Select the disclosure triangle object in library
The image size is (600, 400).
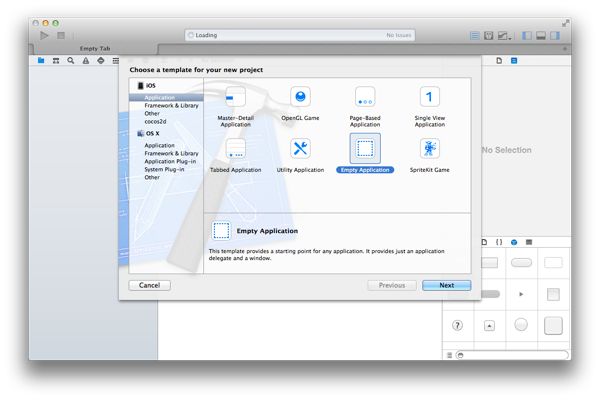[x=521, y=294]
